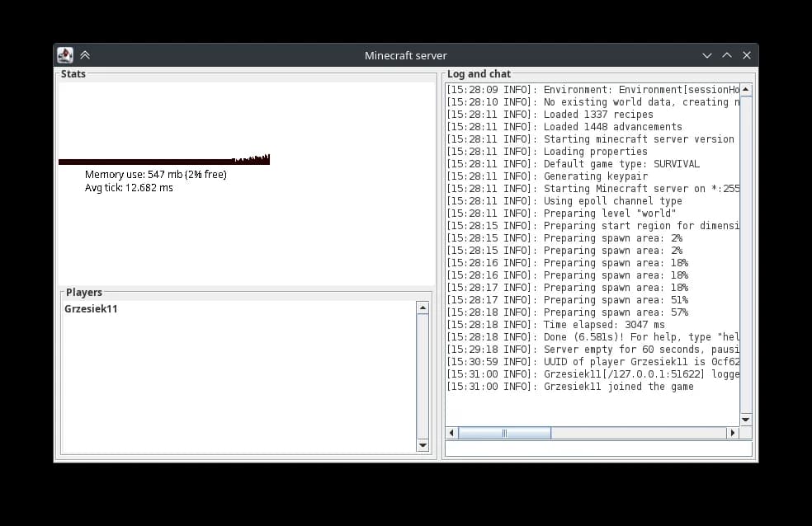
Task: Close the Minecraft server window
Action: pos(747,55)
